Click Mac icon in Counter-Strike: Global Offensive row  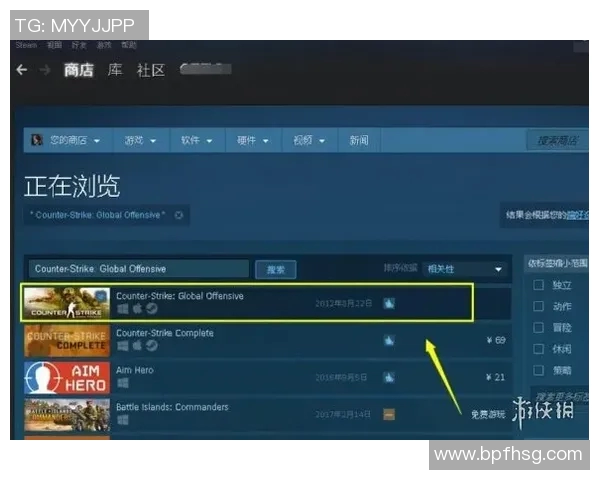(137, 309)
